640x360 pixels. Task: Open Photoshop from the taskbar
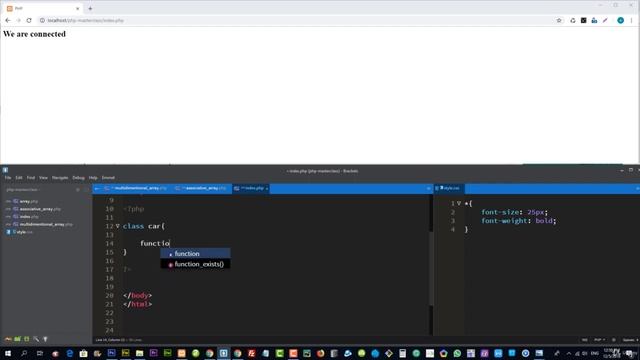pyautogui.click(x=111, y=353)
